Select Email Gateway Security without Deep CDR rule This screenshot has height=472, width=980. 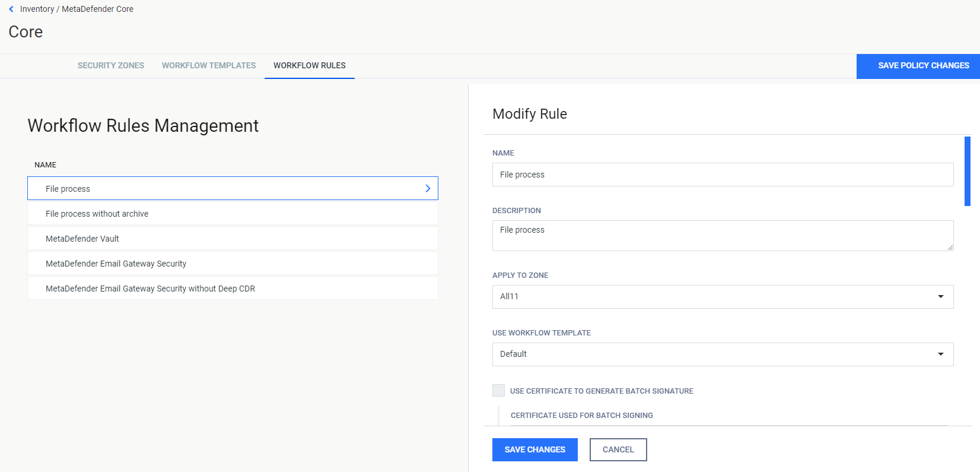tap(233, 289)
